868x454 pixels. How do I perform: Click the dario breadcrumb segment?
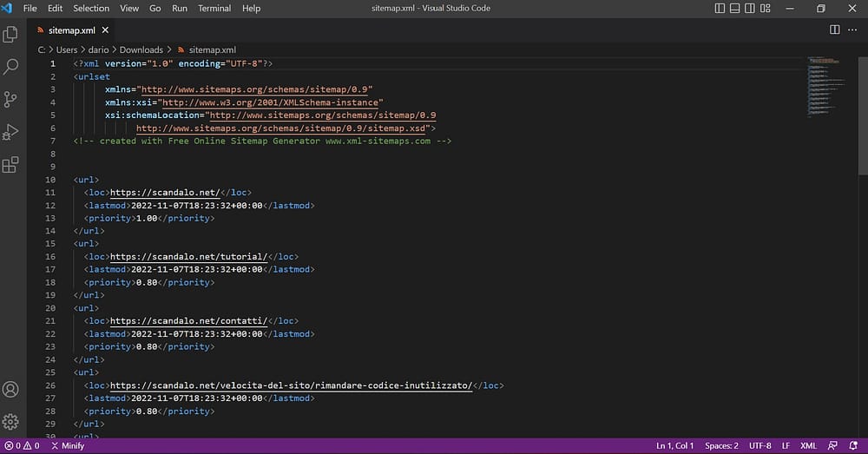99,49
